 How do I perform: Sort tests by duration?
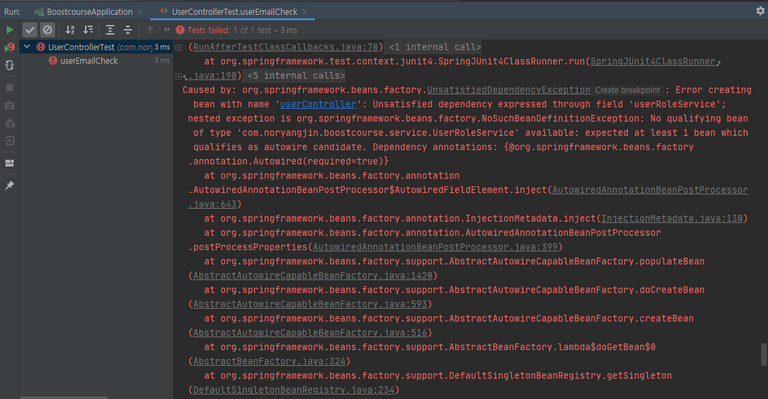[88, 30]
